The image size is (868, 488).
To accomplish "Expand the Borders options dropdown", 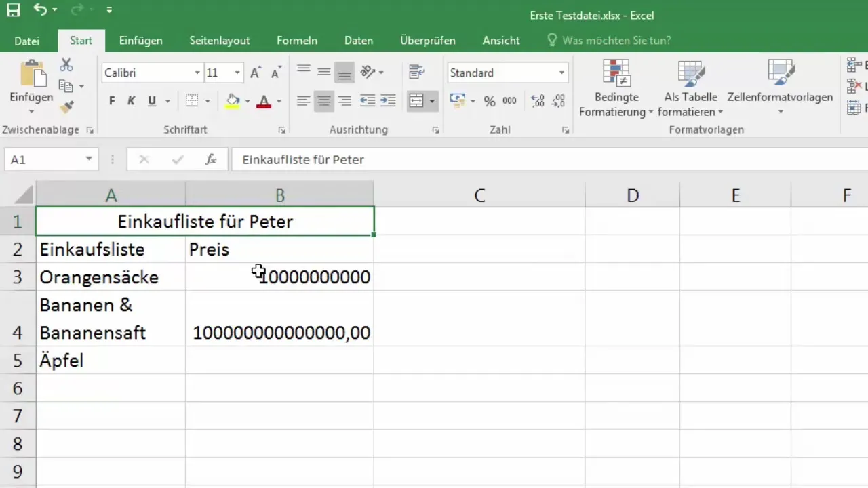I will click(207, 102).
